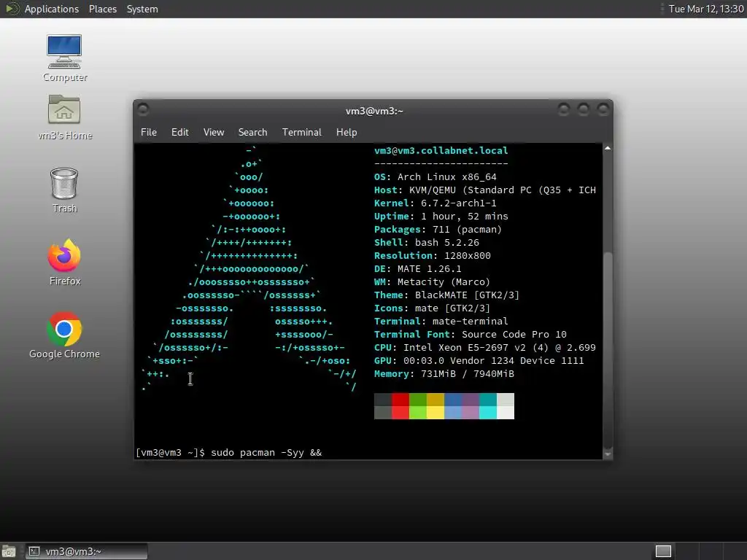This screenshot has height=560, width=747.
Task: Click the bright green color block
Action: click(x=418, y=413)
